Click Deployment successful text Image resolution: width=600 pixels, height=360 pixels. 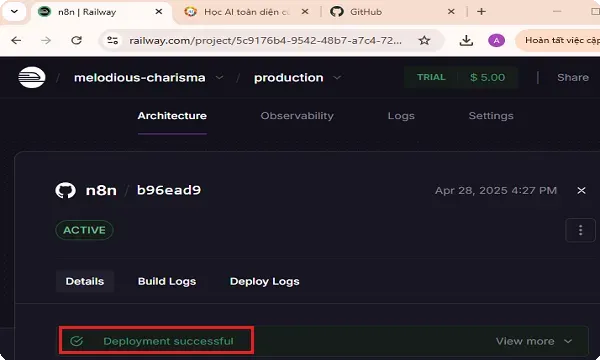point(168,341)
